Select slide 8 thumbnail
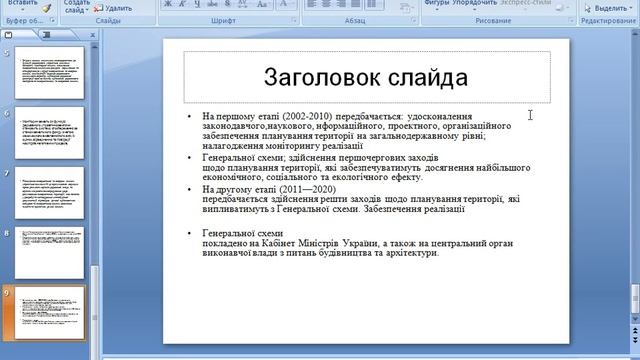The width and height of the screenshot is (640, 360). tap(49, 253)
